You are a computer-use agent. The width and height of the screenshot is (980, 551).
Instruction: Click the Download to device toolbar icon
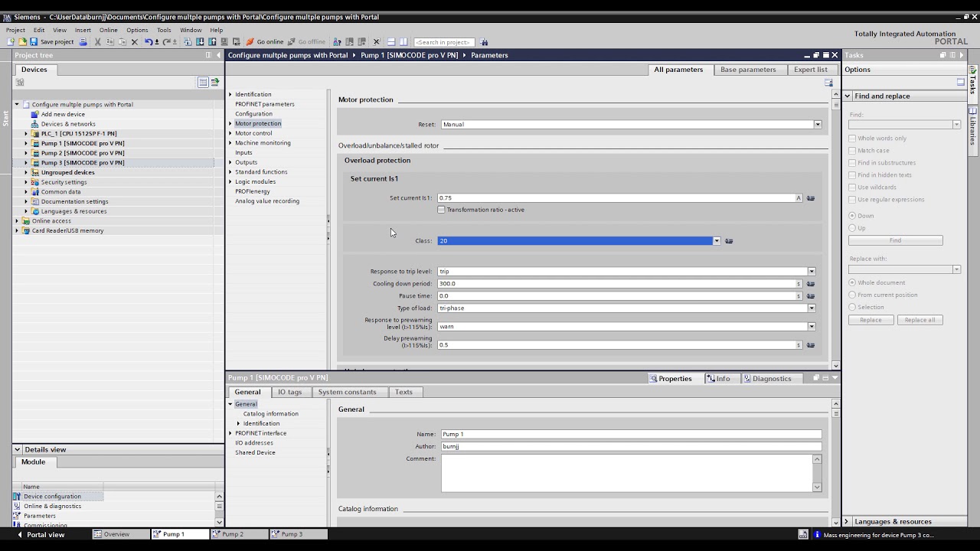pyautogui.click(x=200, y=42)
